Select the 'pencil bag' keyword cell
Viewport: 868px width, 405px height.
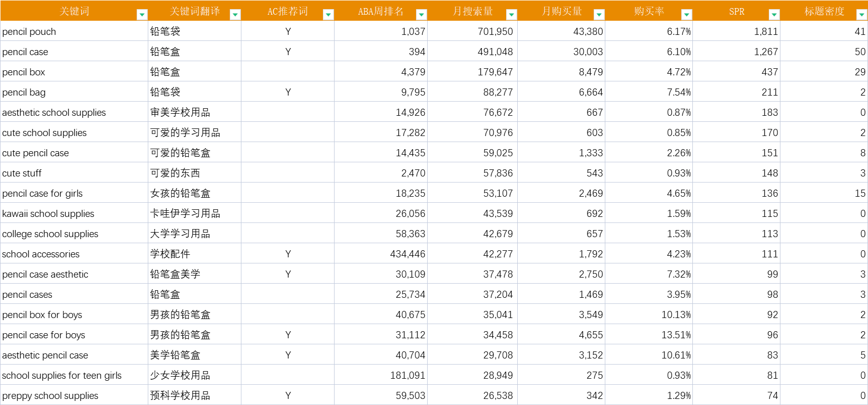(x=74, y=92)
